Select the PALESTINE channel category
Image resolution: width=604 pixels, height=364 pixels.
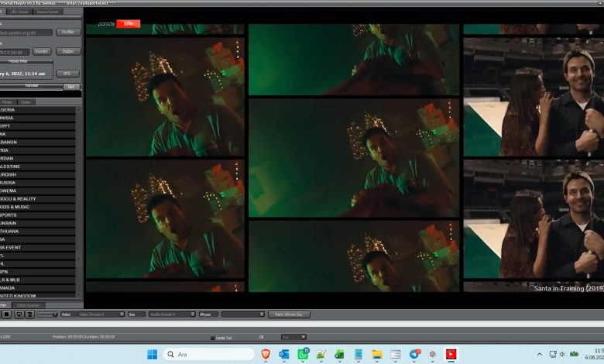[x=37, y=167]
